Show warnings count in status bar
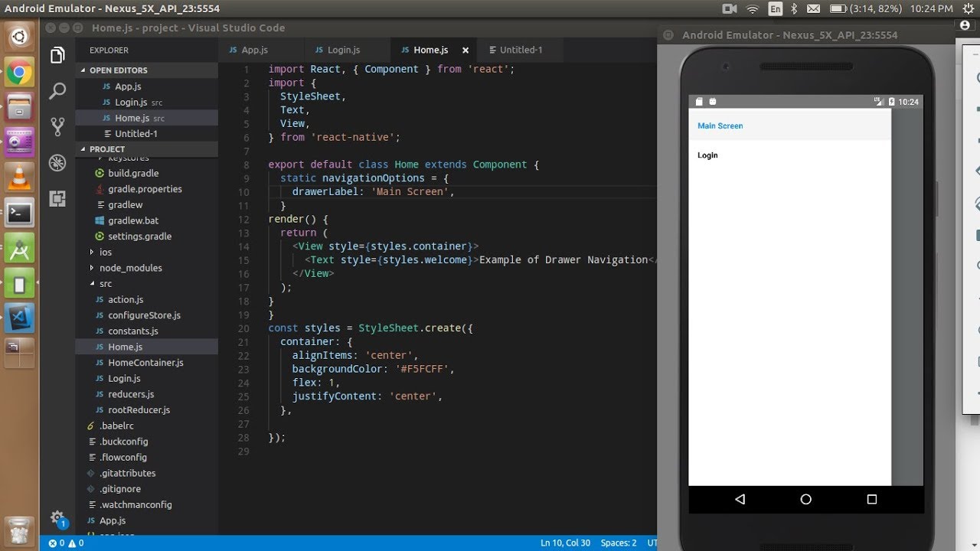The width and height of the screenshot is (980, 551). (76, 543)
